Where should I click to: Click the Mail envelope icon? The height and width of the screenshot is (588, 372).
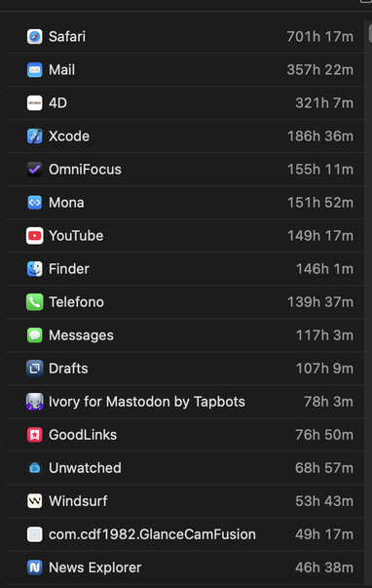tap(34, 70)
